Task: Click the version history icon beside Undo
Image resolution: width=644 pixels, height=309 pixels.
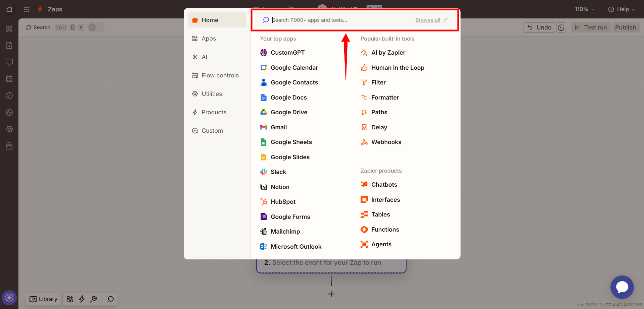Action: pyautogui.click(x=561, y=27)
